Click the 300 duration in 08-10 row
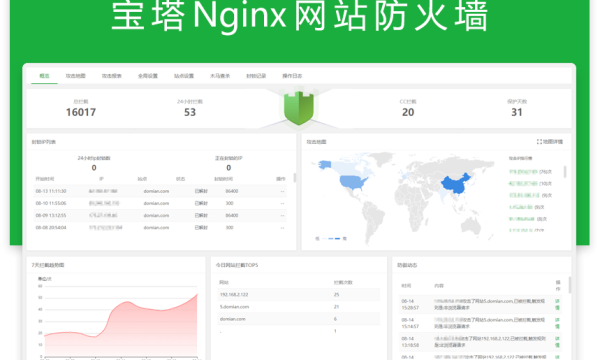600x360 pixels. pyautogui.click(x=229, y=203)
